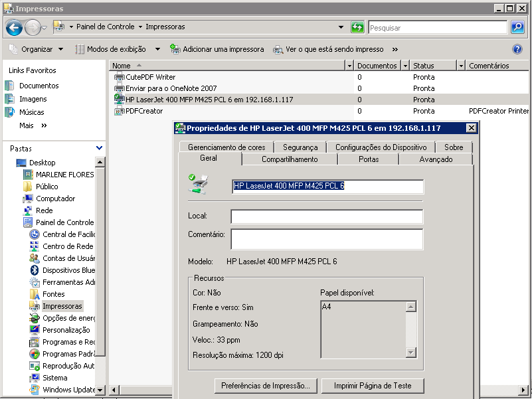Click the Imagens favorite link icon

[x=9, y=99]
